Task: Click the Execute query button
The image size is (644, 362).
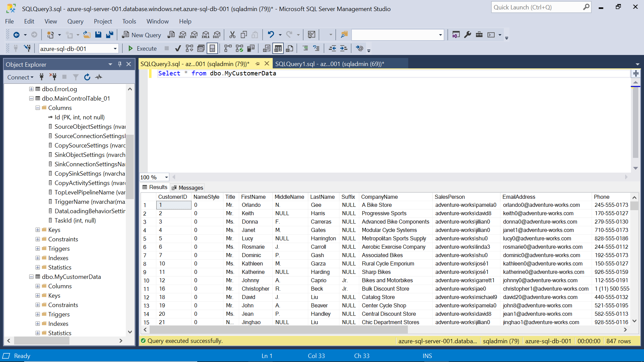Action: 142,49
